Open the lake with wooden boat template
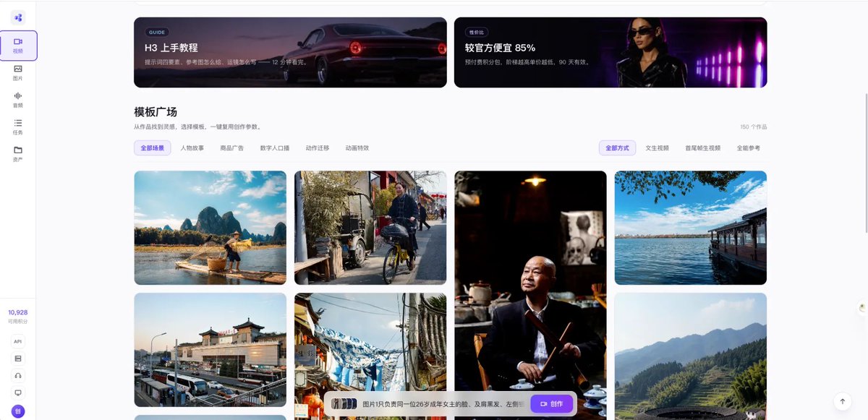Screen dimensions: 868x420 (691, 228)
